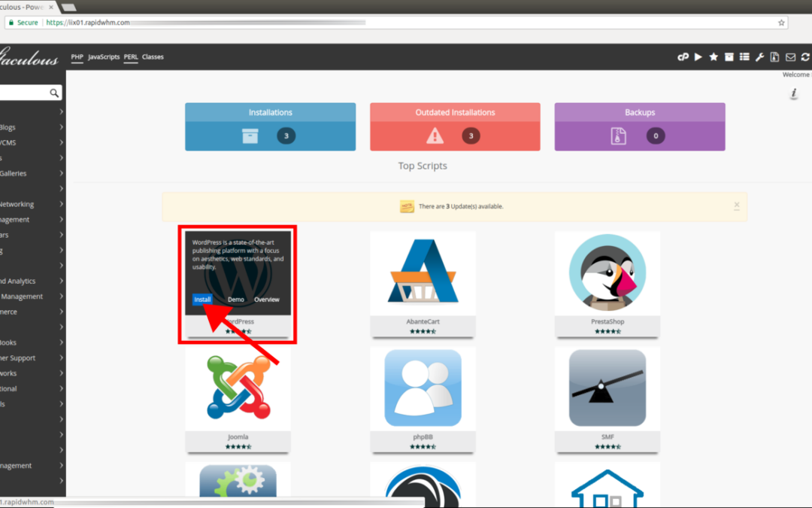Click the info circle icon below Welcome
Image resolution: width=812 pixels, height=508 pixels.
[x=794, y=93]
